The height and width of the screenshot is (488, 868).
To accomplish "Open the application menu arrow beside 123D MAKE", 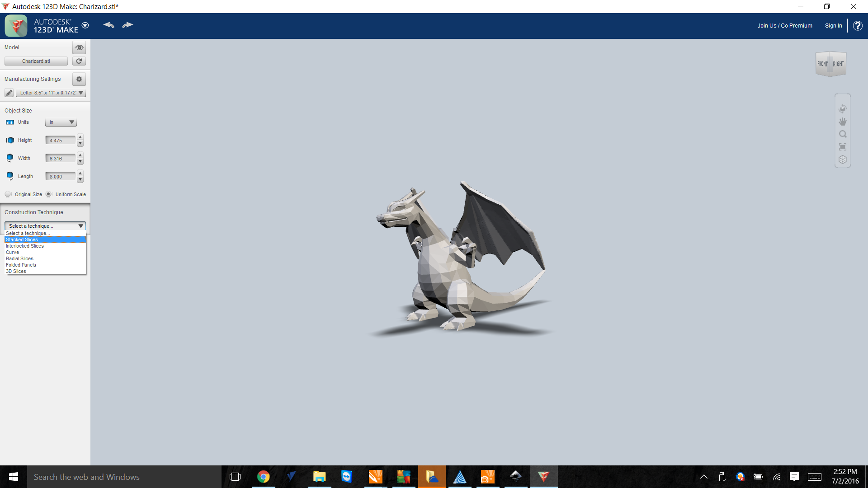I will click(x=85, y=25).
